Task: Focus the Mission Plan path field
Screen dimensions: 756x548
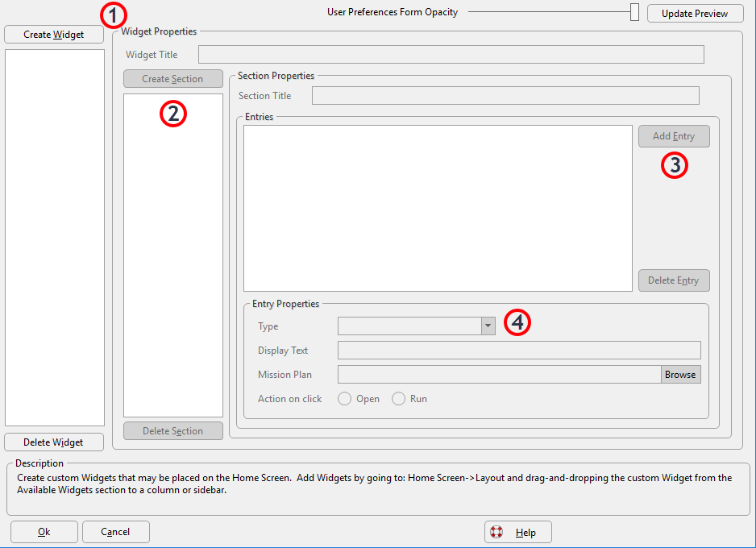Action: (499, 375)
